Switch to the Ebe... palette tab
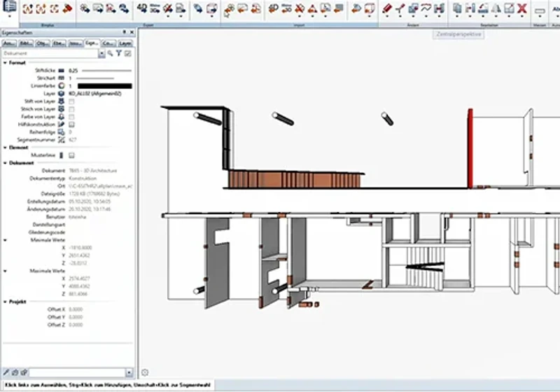 click(x=59, y=43)
